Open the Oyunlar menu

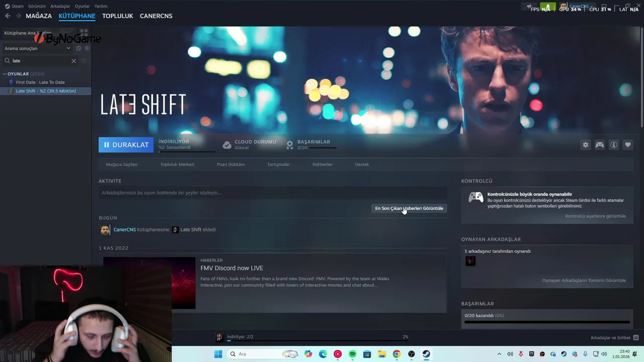(x=82, y=6)
